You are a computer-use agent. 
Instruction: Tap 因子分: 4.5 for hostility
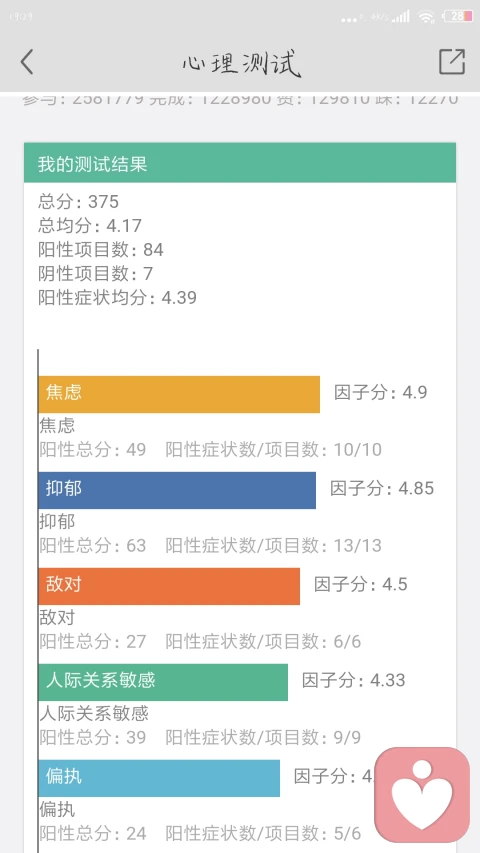(x=361, y=584)
